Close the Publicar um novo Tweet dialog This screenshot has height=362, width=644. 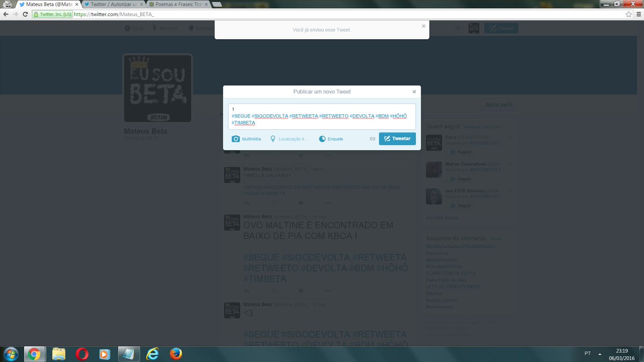414,92
